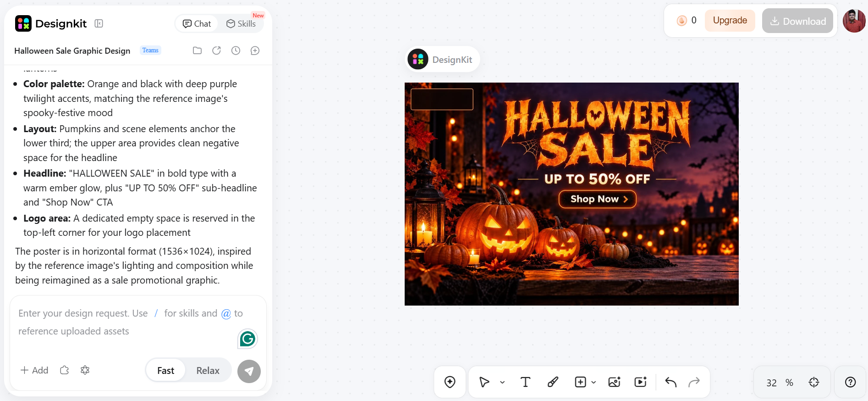Switch to the Skills tab
The width and height of the screenshot is (868, 401).
[x=241, y=24]
